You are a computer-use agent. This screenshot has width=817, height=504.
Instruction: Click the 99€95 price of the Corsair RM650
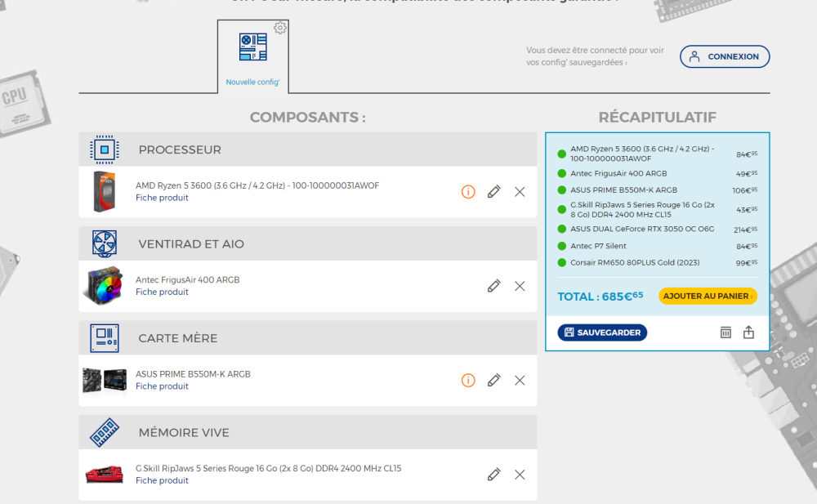[746, 263]
